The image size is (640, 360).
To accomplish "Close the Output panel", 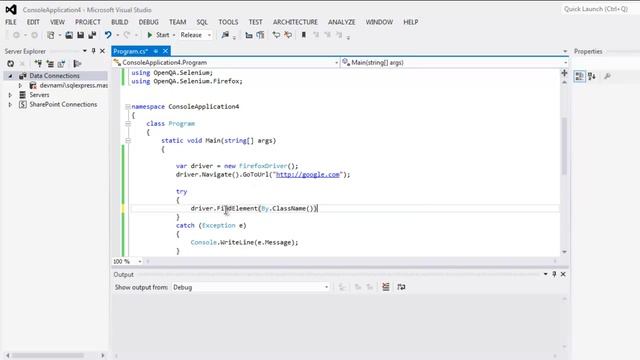I will pyautogui.click(x=563, y=274).
